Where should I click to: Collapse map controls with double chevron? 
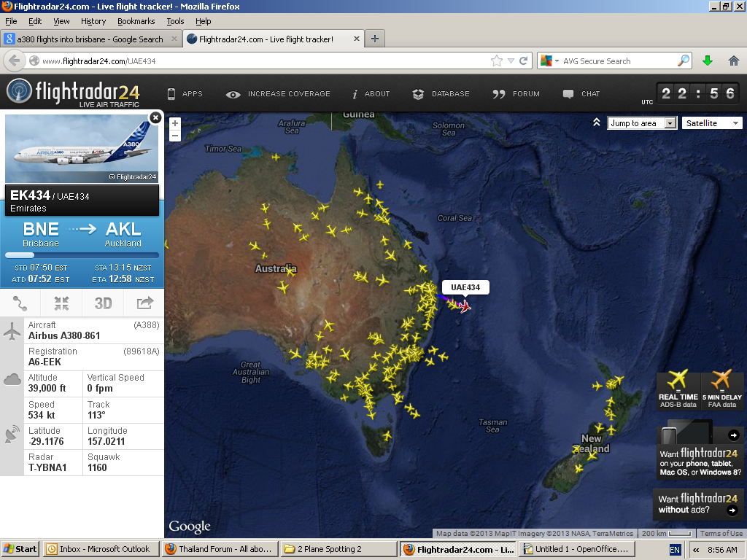[x=596, y=122]
